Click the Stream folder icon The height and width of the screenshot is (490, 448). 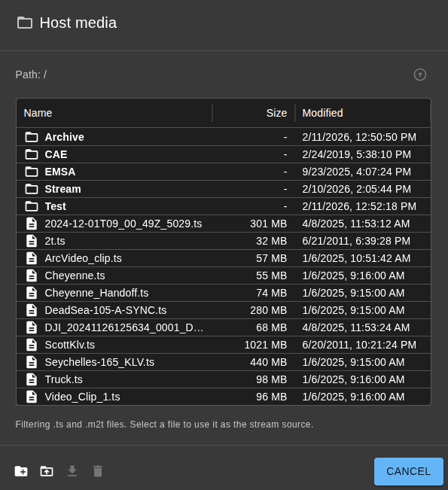[x=32, y=189]
